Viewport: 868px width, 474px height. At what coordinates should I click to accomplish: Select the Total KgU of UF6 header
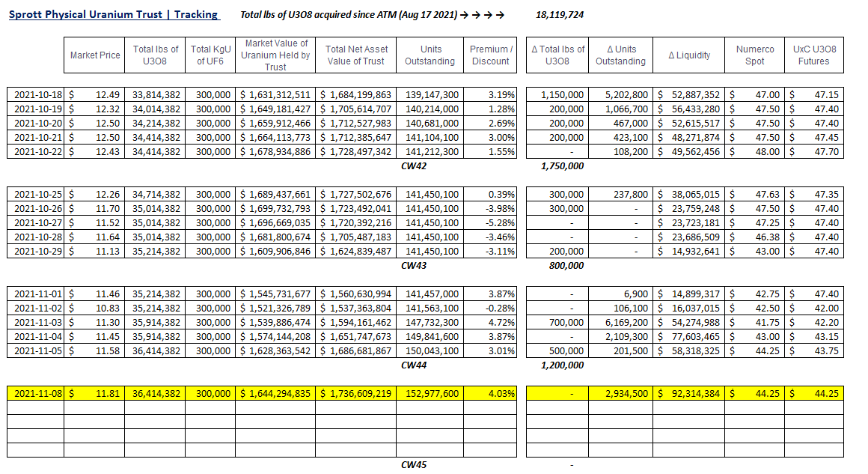coord(210,55)
